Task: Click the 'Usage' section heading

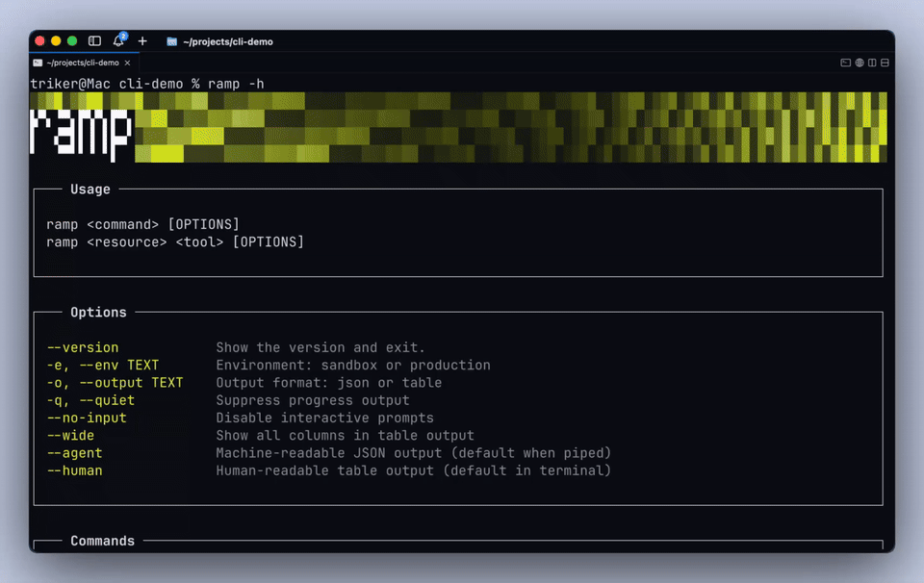Action: (90, 189)
